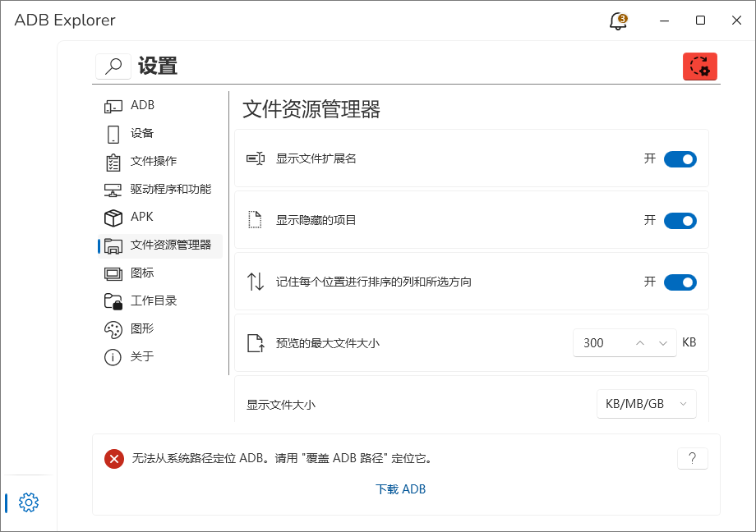This screenshot has height=532, width=756.
Task: Select the ADB settings category
Action: (x=160, y=106)
